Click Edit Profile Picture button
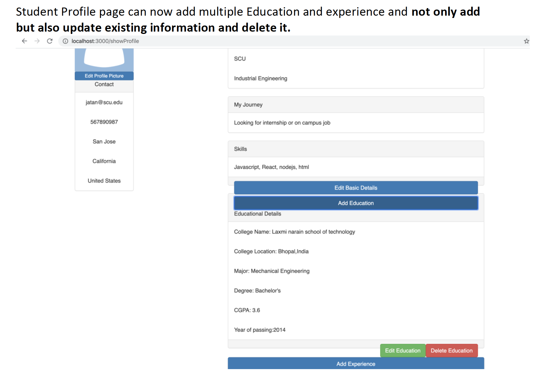Viewport: 542px width, 392px height. click(104, 76)
